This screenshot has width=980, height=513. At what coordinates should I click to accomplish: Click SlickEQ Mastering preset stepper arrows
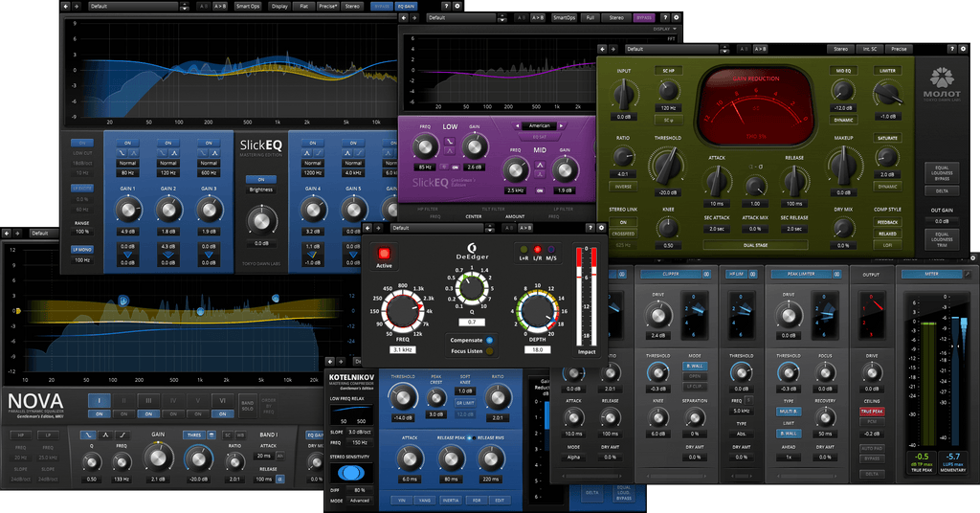point(185,7)
